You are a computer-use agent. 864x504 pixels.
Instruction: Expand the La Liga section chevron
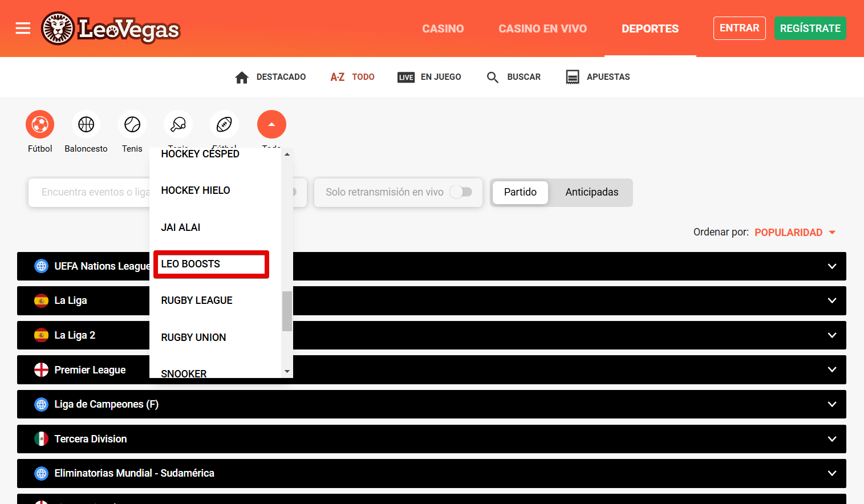[832, 300]
